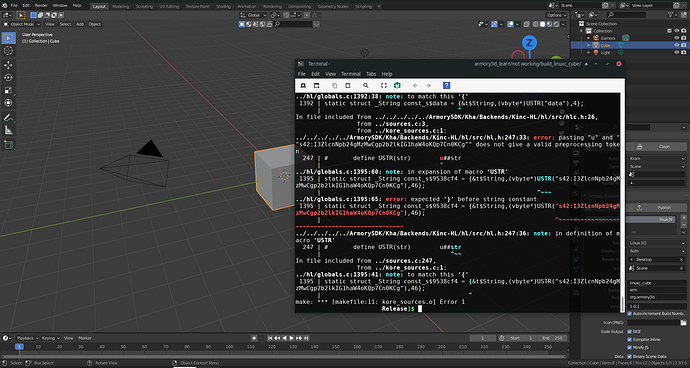Toggle X-ray display in viewport header
This screenshot has height=368, width=690.
tap(528, 24)
